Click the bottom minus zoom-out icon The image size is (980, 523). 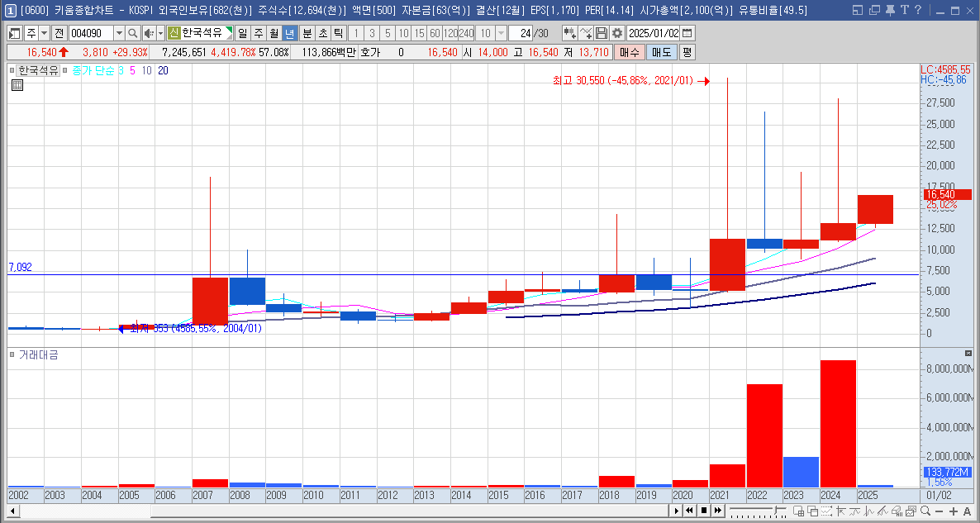pyautogui.click(x=939, y=511)
